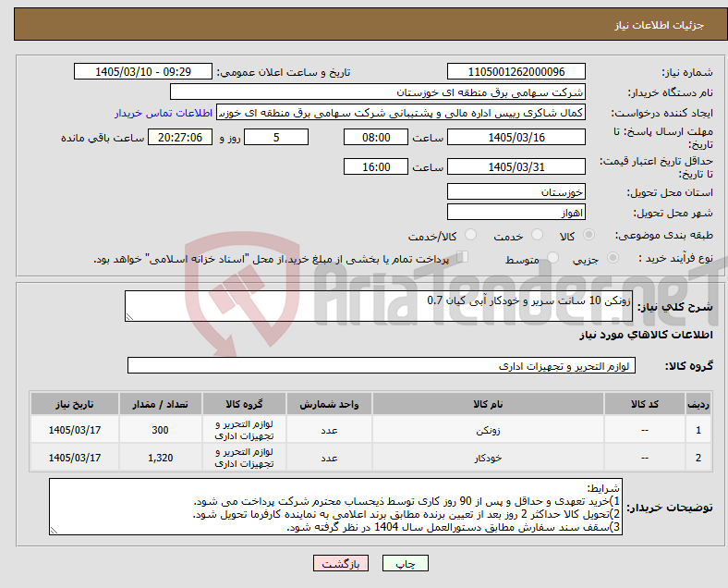Toggle the اسناد خزانه اسلامی payment checkbox
Image resolution: width=728 pixels, height=588 pixels.
click(x=463, y=256)
